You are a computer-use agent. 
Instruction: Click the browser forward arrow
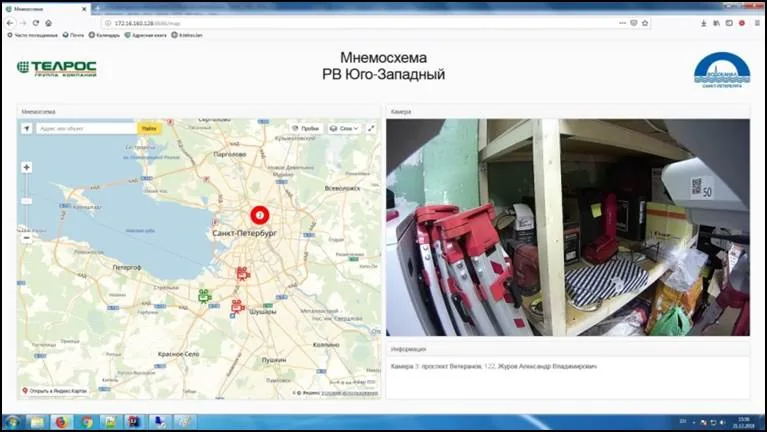point(23,23)
